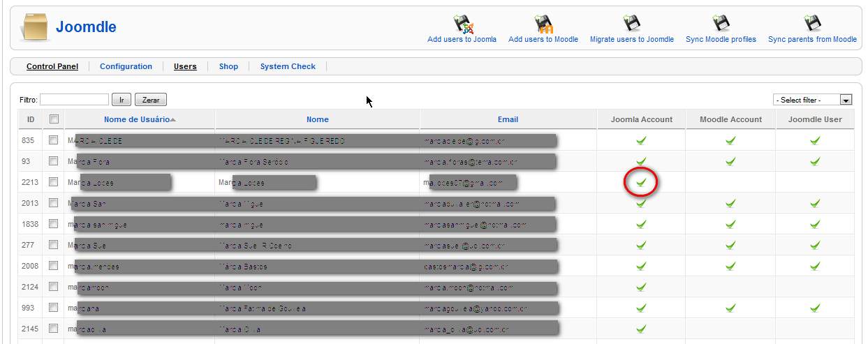Click Joomla Account checkmark for user 2213
The width and height of the screenshot is (868, 344).
(x=641, y=183)
